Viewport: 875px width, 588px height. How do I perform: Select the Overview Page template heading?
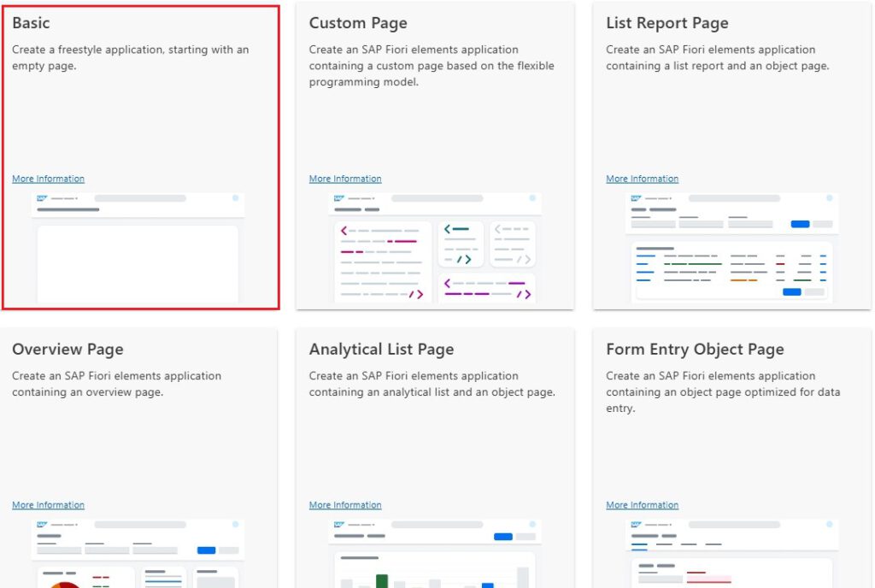tap(68, 350)
